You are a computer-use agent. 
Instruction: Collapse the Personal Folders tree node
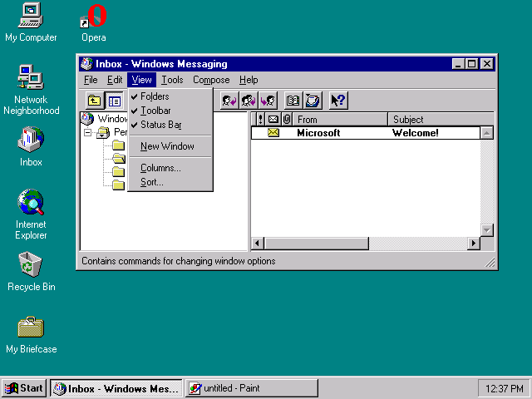pos(87,132)
